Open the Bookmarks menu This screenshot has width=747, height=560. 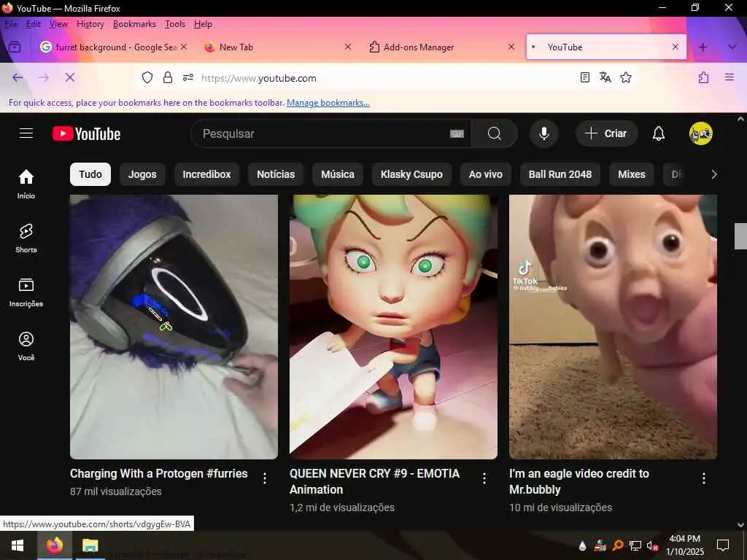pyautogui.click(x=134, y=24)
